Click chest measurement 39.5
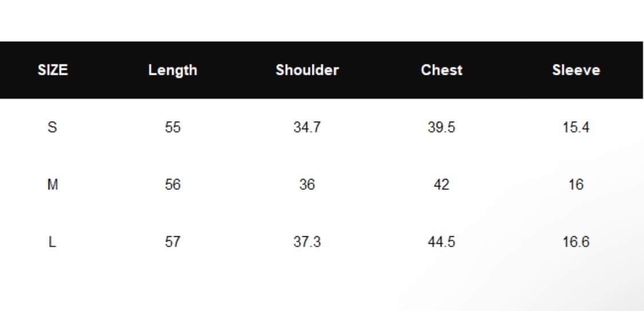Viewport: 644px width, 311px height. click(441, 127)
